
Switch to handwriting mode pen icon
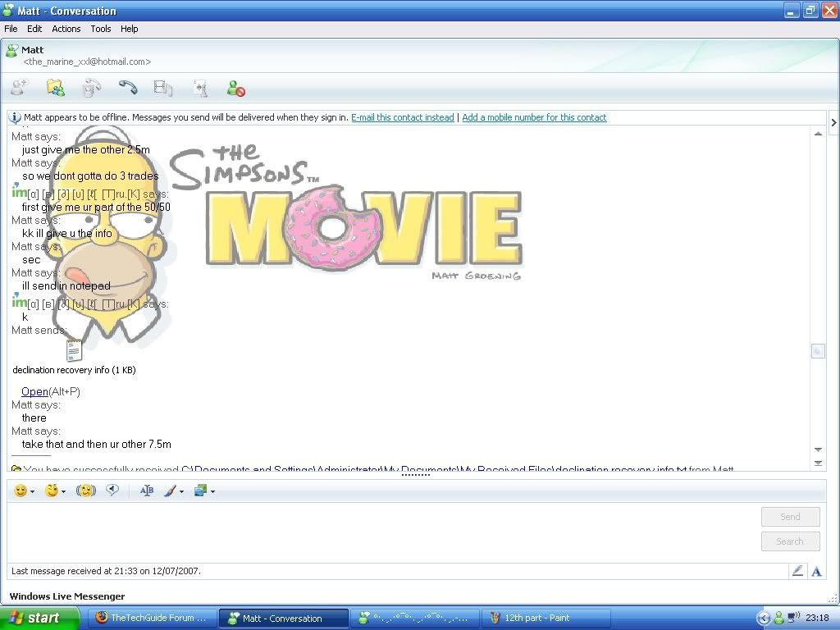797,571
